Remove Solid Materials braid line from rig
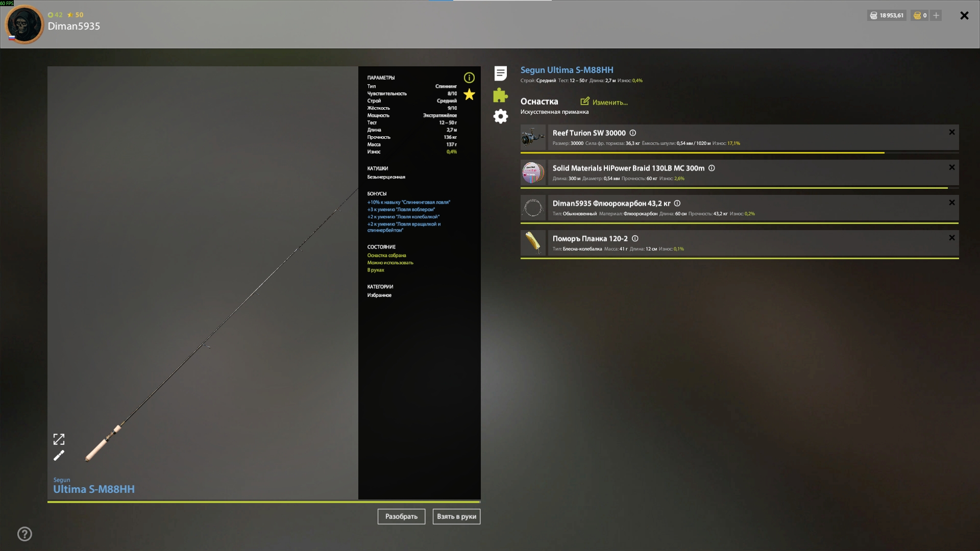This screenshot has height=551, width=980. [x=952, y=167]
